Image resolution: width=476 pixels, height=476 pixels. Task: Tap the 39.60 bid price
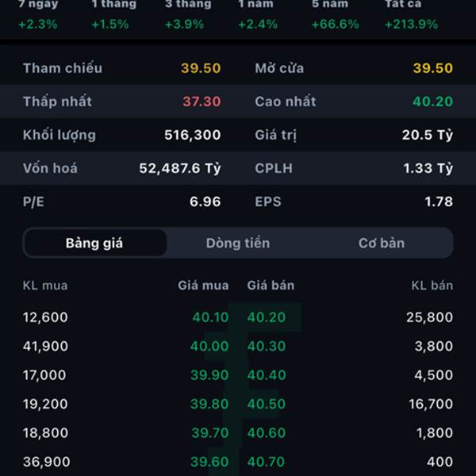pos(210,462)
